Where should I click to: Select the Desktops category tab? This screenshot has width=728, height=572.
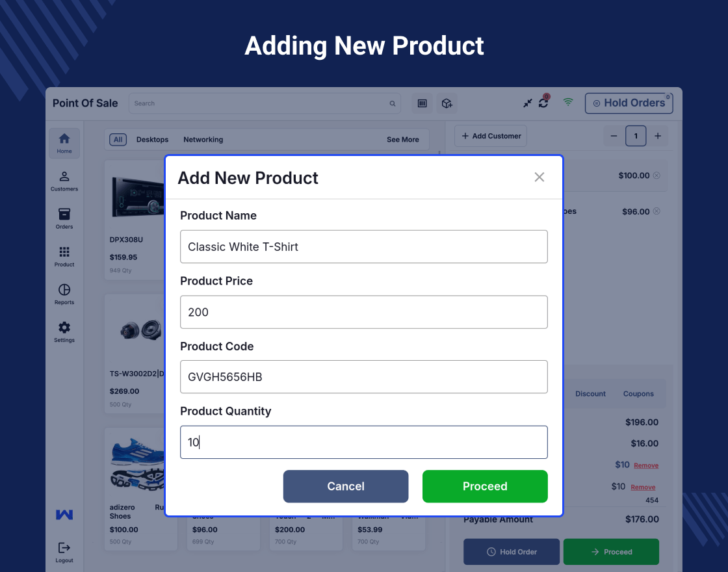click(x=152, y=140)
